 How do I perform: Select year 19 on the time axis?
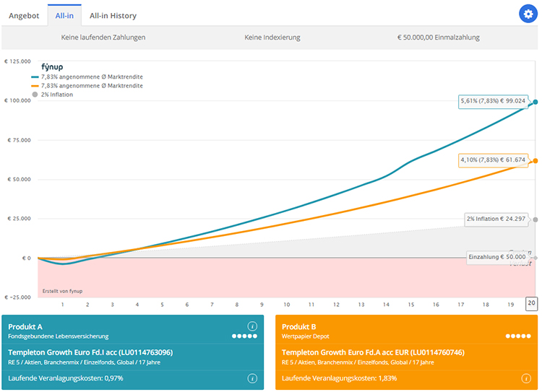coord(510,305)
